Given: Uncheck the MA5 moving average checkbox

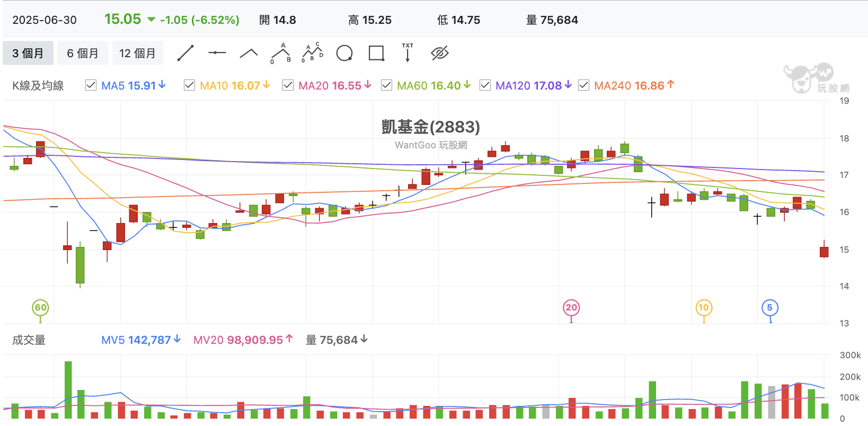Looking at the screenshot, I should pos(91,85).
